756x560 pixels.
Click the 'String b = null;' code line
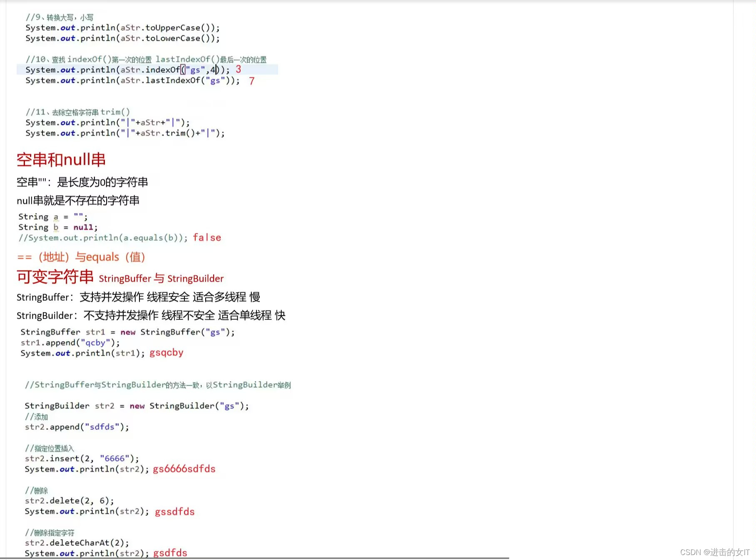tap(58, 227)
